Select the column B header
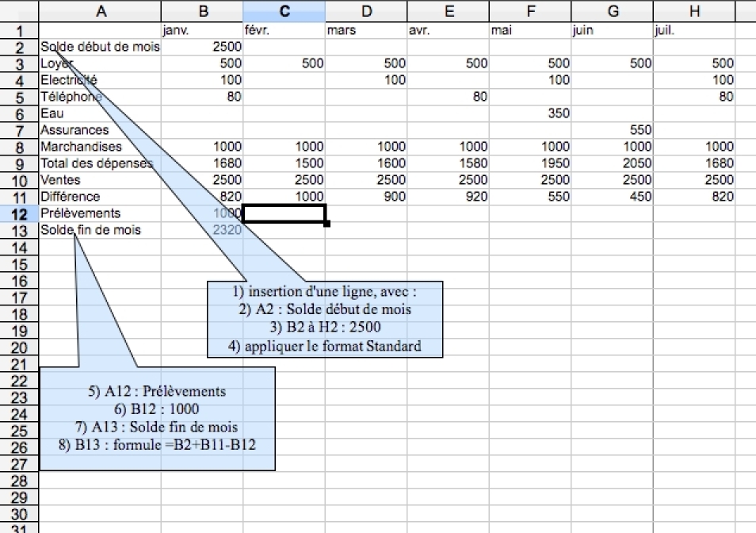The image size is (756, 533). pos(203,11)
